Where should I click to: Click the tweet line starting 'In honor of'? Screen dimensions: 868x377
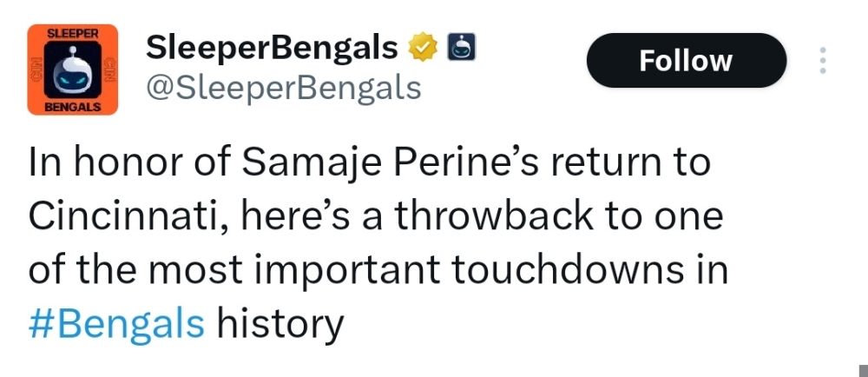(369, 164)
